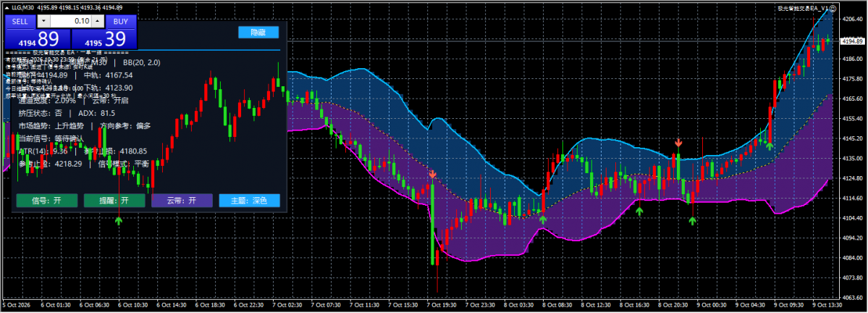Decrease lot size with the down arrow

(43, 22)
